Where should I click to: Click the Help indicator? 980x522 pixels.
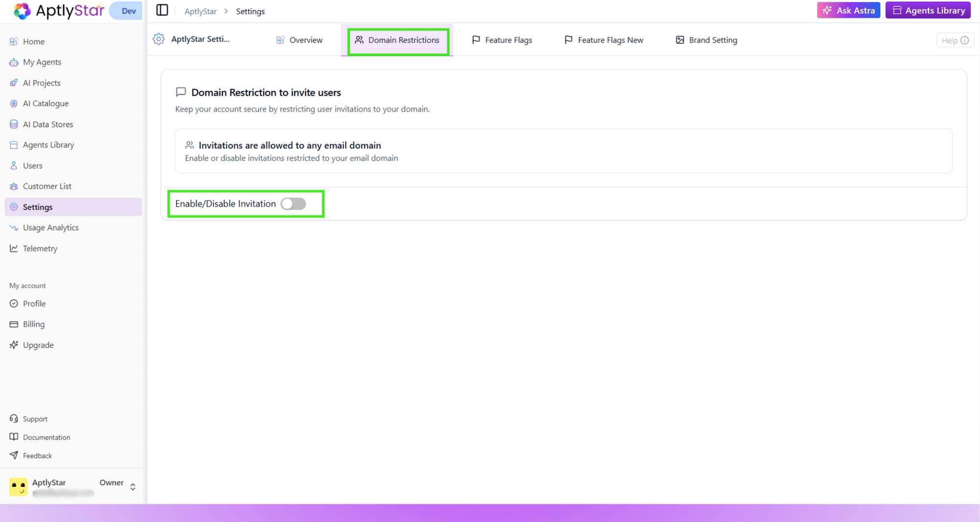(955, 40)
